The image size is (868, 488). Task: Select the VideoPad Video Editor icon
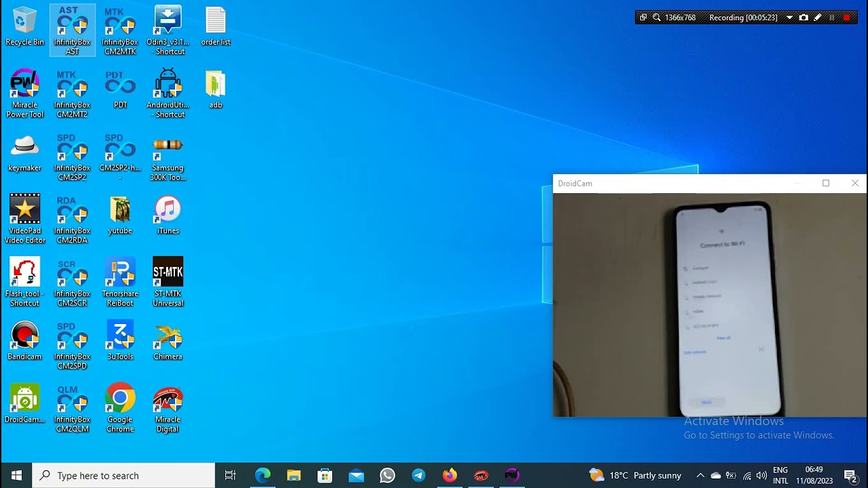coord(24,219)
